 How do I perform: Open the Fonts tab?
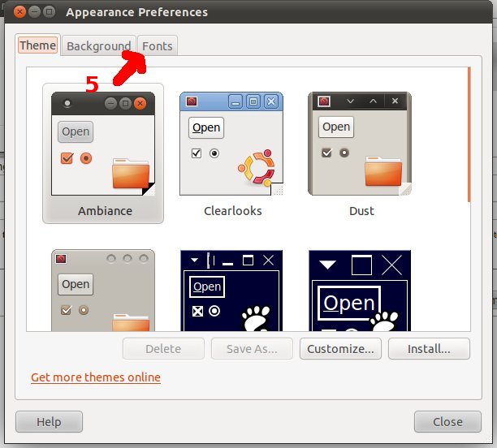click(x=158, y=46)
